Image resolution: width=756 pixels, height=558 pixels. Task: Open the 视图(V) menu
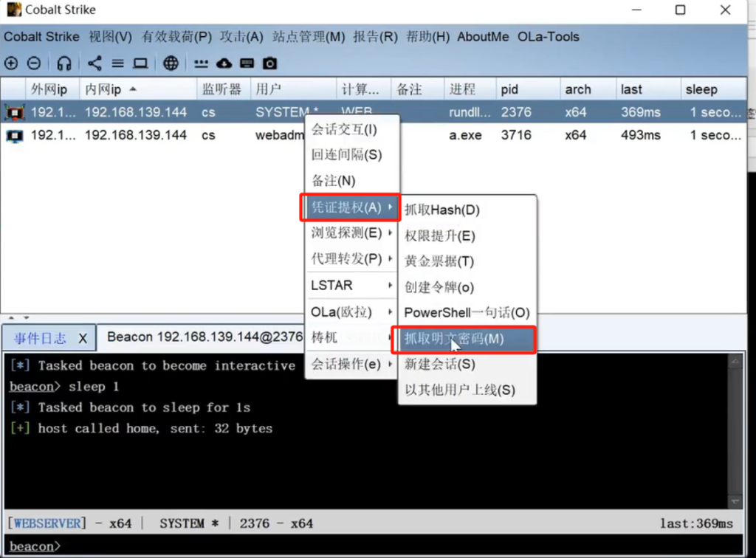point(111,37)
